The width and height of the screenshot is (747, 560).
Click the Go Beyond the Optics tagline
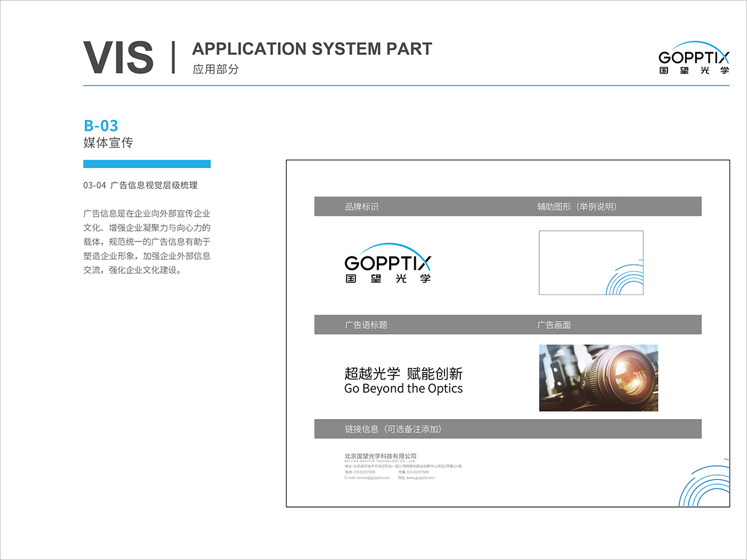pyautogui.click(x=403, y=388)
